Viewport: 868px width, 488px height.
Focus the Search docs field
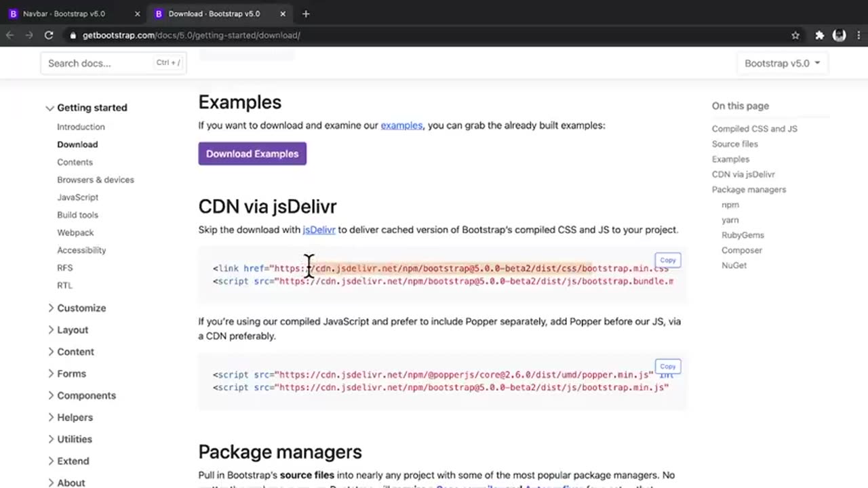[x=113, y=63]
